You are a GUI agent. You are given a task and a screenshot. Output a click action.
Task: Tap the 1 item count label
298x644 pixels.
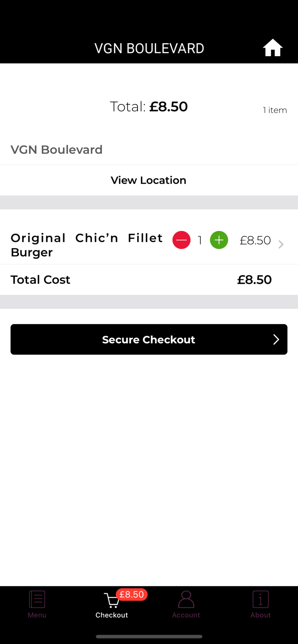coord(275,110)
